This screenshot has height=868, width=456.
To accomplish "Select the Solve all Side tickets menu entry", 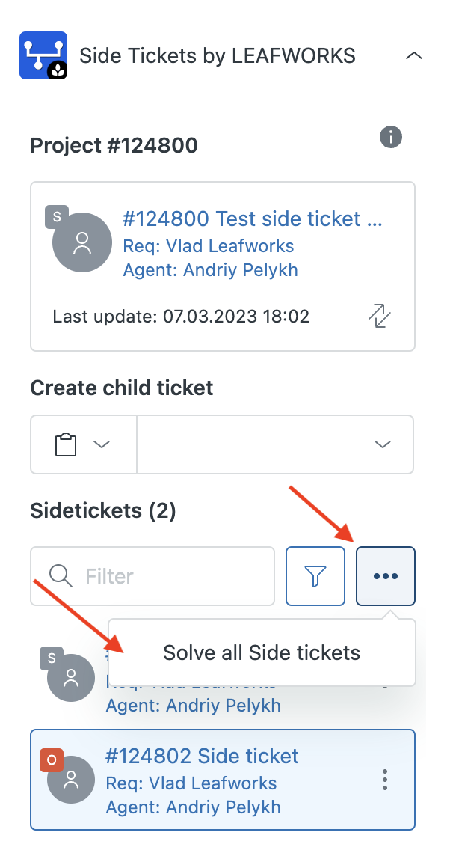I will [260, 652].
